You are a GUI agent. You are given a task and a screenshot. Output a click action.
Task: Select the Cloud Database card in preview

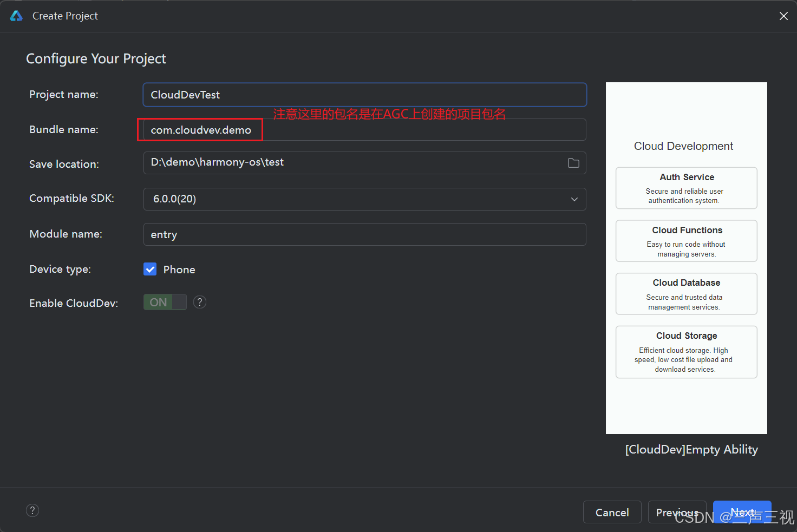tap(686, 294)
